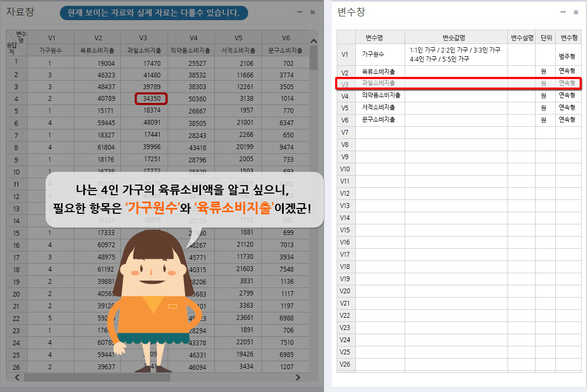The width and height of the screenshot is (587, 392).
Task: Click the blue notice banner in 자료창
Action: [x=154, y=13]
